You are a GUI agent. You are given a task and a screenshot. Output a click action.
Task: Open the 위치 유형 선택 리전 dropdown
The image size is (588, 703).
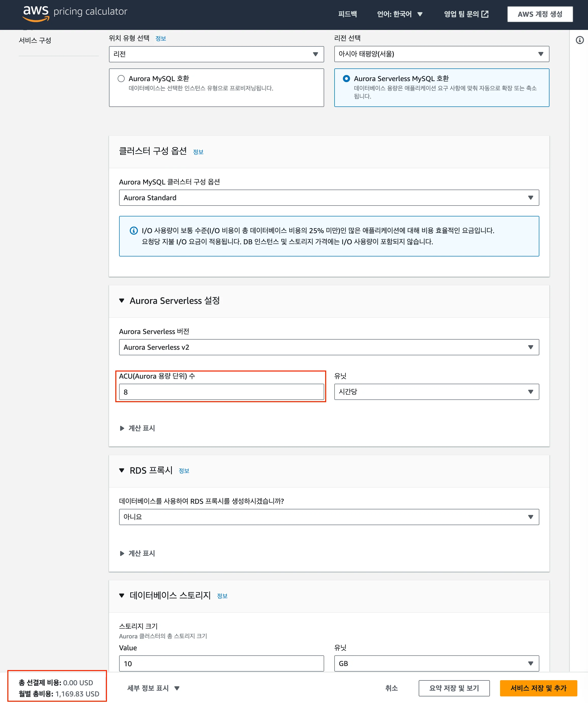coord(216,54)
